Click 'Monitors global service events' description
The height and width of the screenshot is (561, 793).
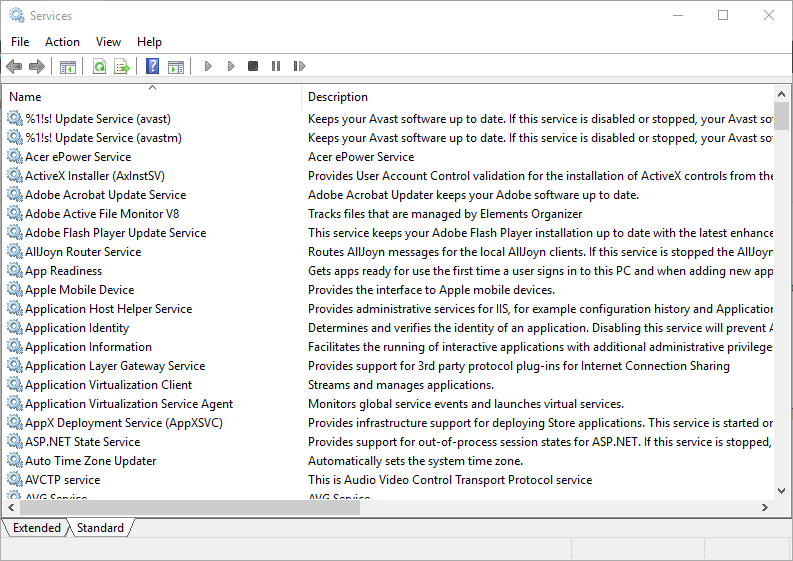pos(466,404)
